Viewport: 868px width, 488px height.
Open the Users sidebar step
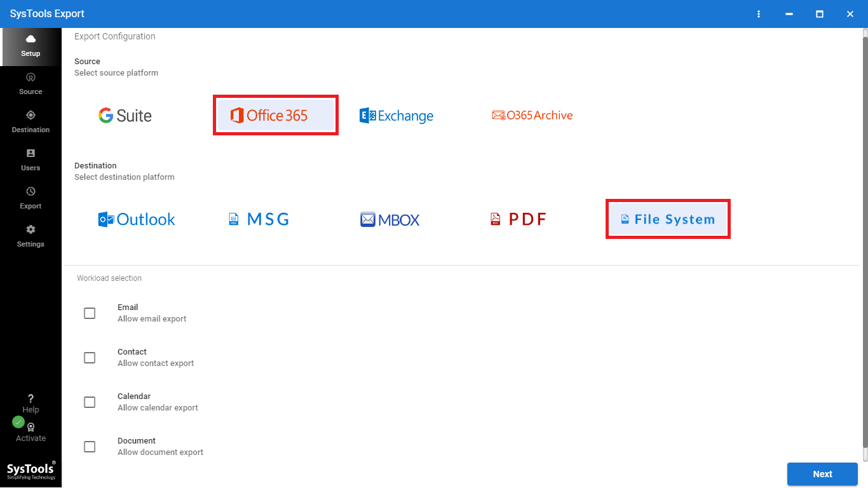(31, 160)
